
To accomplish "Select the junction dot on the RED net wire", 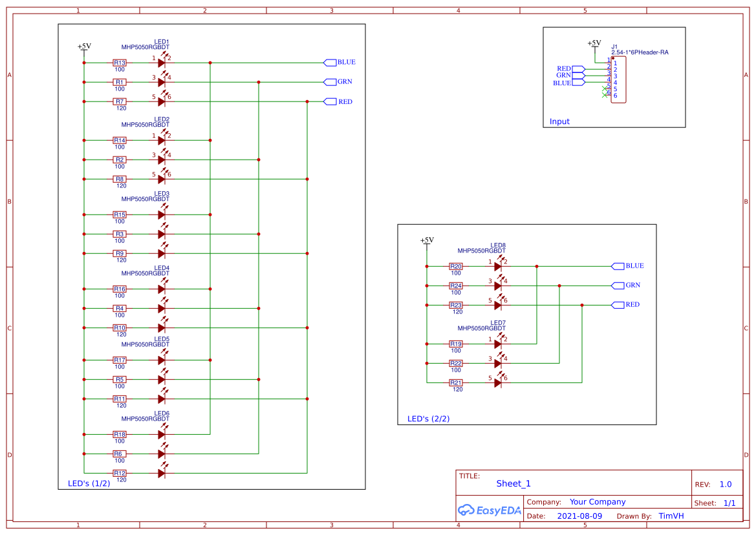I will point(307,101).
